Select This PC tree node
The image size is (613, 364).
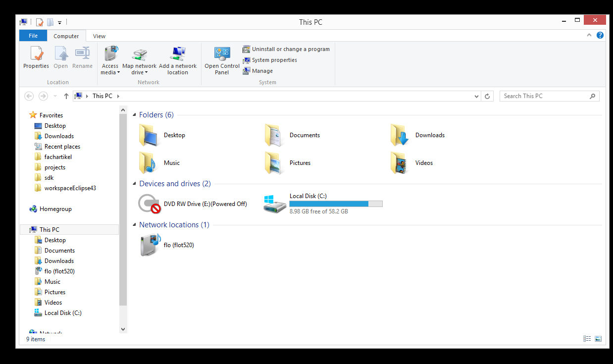(x=69, y=230)
